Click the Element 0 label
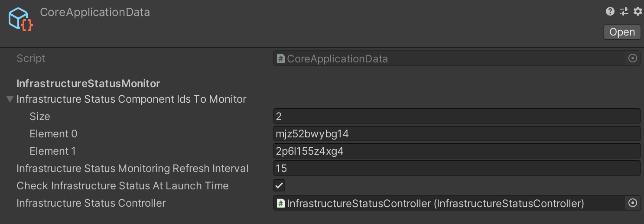The image size is (644, 224). coord(53,134)
